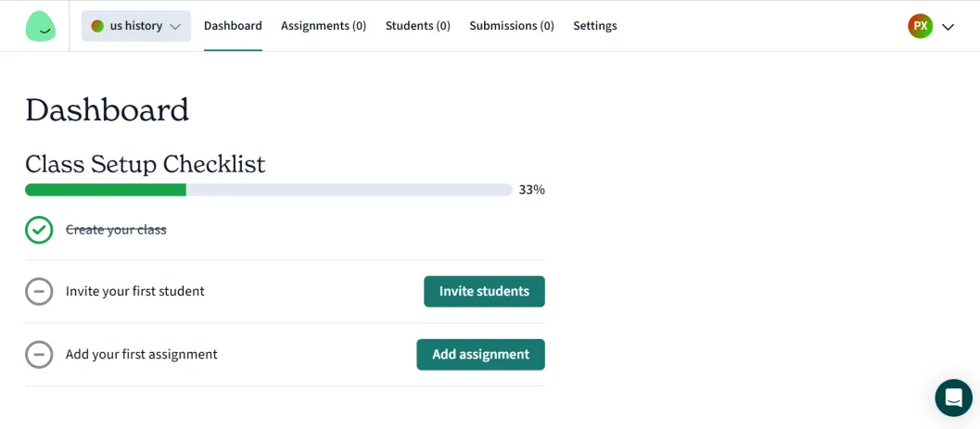This screenshot has width=980, height=429.
Task: Open the us history class dropdown
Action: (136, 26)
